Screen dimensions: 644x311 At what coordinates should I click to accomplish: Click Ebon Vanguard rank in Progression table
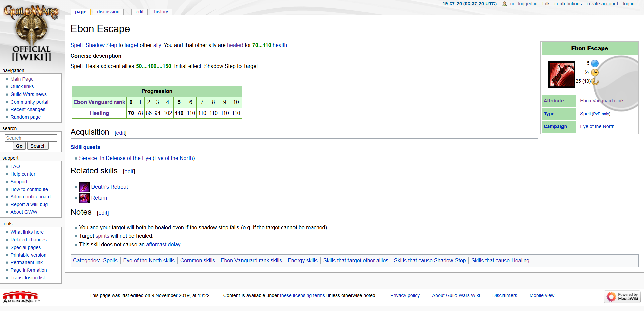pos(99,102)
